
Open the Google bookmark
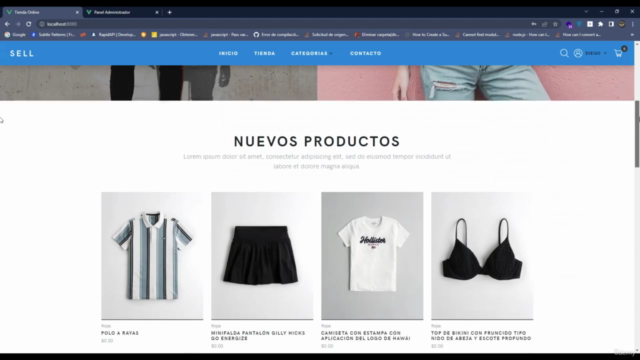click(15, 35)
